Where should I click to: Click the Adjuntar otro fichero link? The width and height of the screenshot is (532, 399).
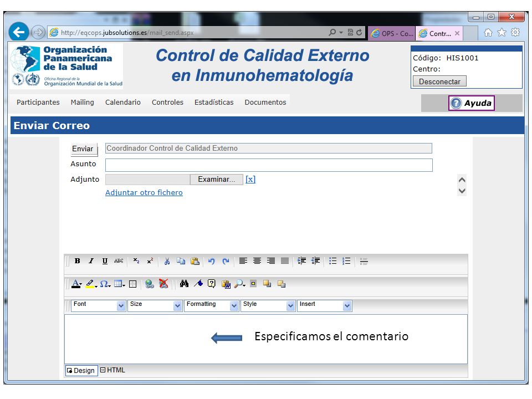pos(144,193)
